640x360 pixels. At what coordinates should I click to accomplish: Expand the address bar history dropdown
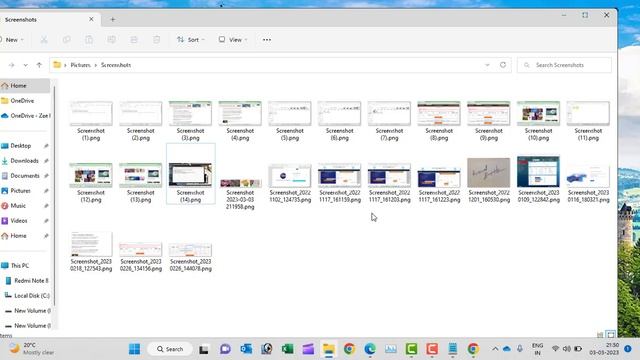point(487,65)
